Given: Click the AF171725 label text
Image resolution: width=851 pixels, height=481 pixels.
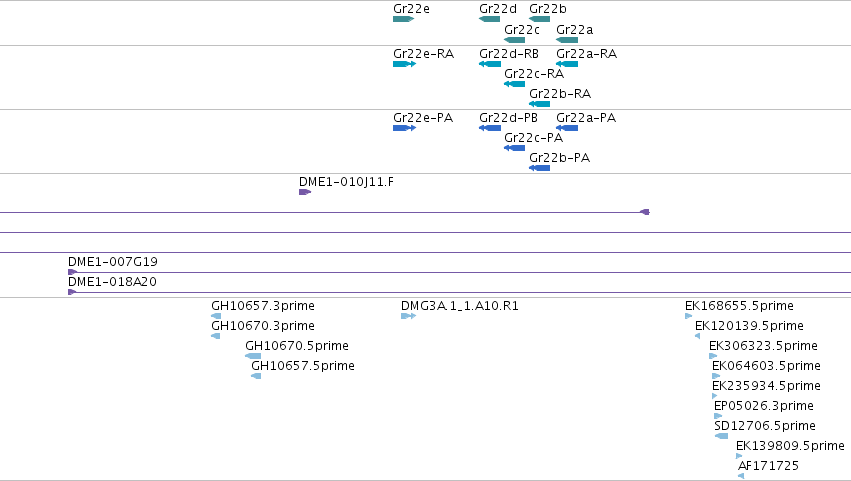Looking at the screenshot, I should pos(769,466).
